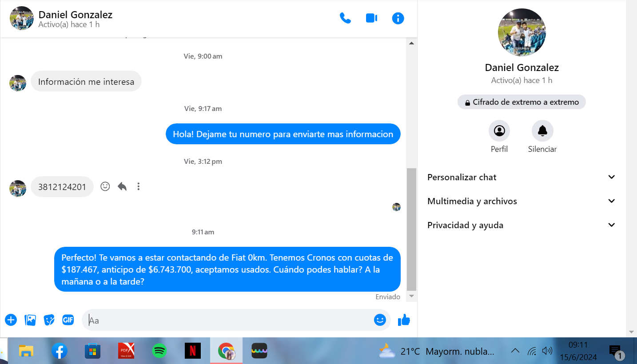This screenshot has width=637, height=364.
Task: Click the 'Vie, 3:12 pm' timestamp
Action: click(203, 162)
